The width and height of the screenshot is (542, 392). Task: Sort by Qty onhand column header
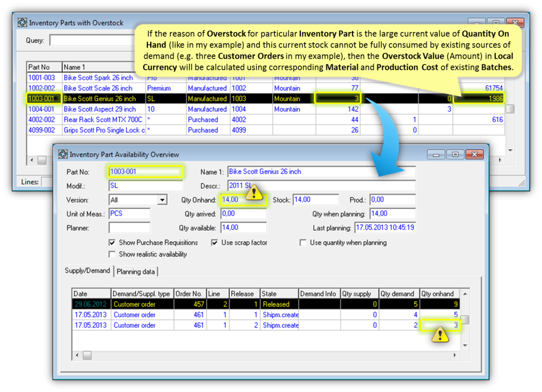(439, 294)
